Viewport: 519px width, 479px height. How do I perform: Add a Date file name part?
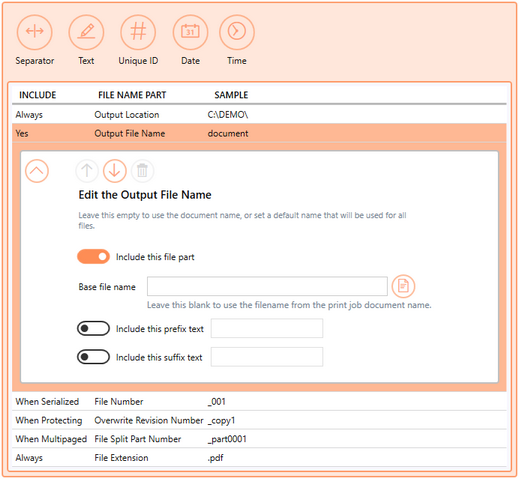190,32
